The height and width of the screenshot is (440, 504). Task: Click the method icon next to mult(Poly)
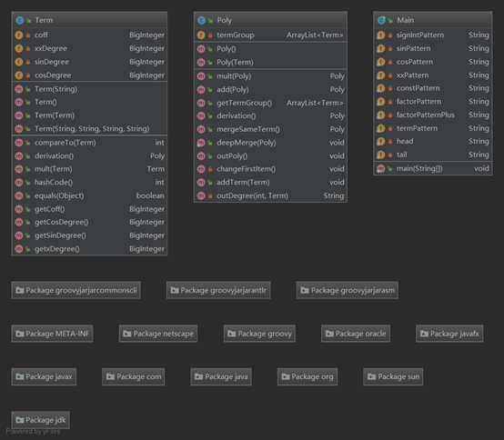(201, 76)
